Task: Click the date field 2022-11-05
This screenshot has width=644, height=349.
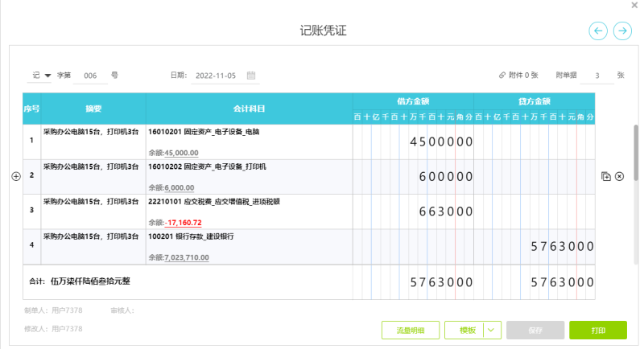Action: point(217,76)
